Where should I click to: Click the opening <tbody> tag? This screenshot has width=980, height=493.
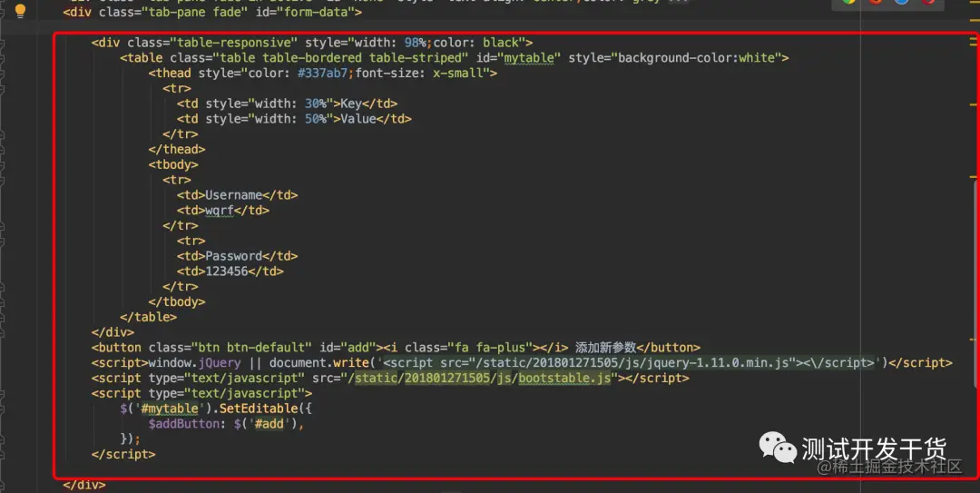(173, 164)
